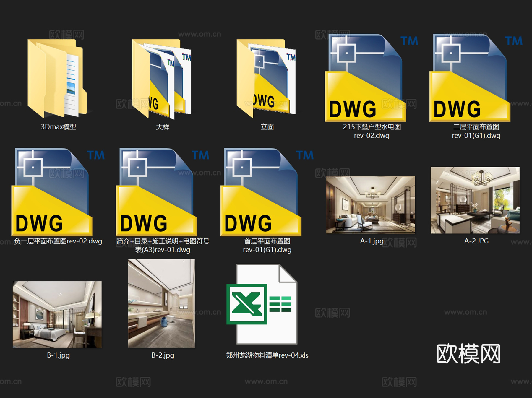Select the A-1.jpg living room thumbnail
The image size is (532, 398).
pos(371,204)
